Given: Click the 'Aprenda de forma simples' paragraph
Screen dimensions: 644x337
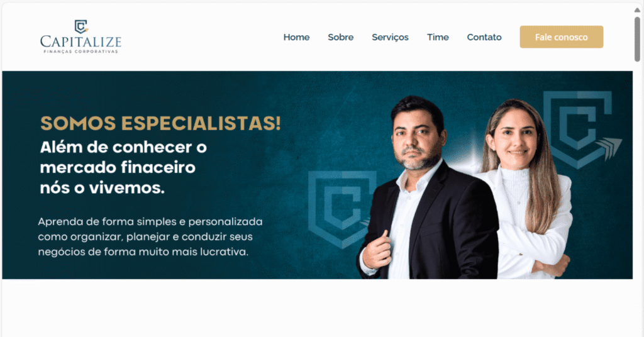Looking at the screenshot, I should (x=150, y=236).
